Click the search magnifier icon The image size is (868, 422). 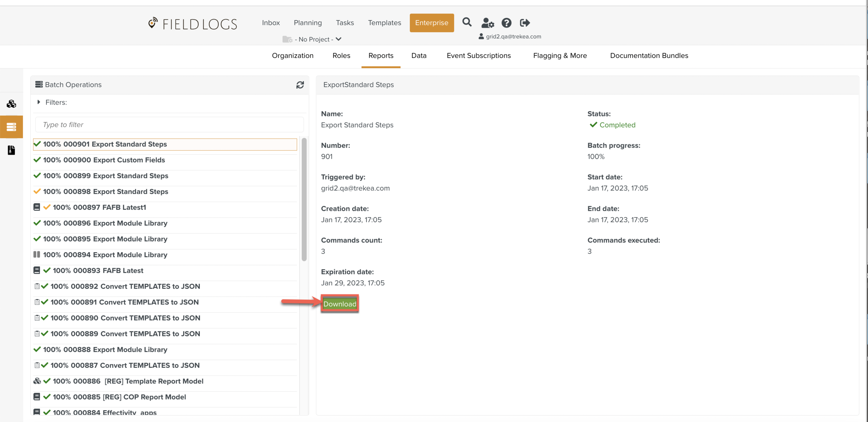coord(467,23)
